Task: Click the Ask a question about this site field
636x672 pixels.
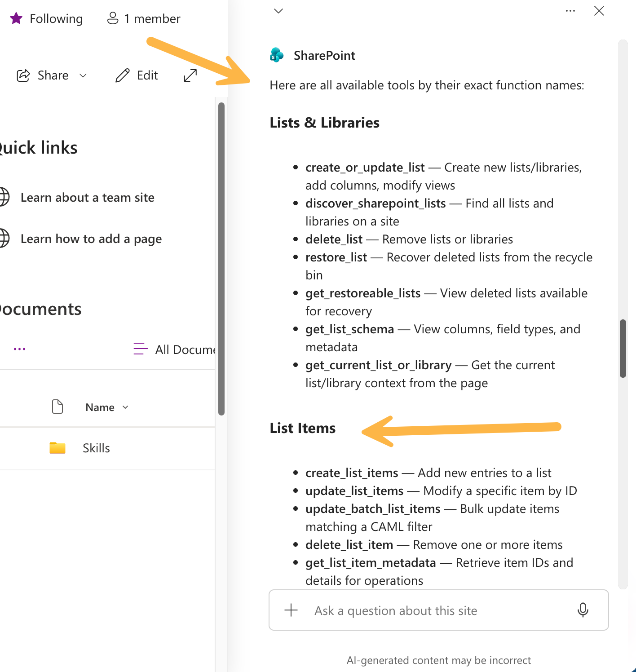Action: point(438,610)
